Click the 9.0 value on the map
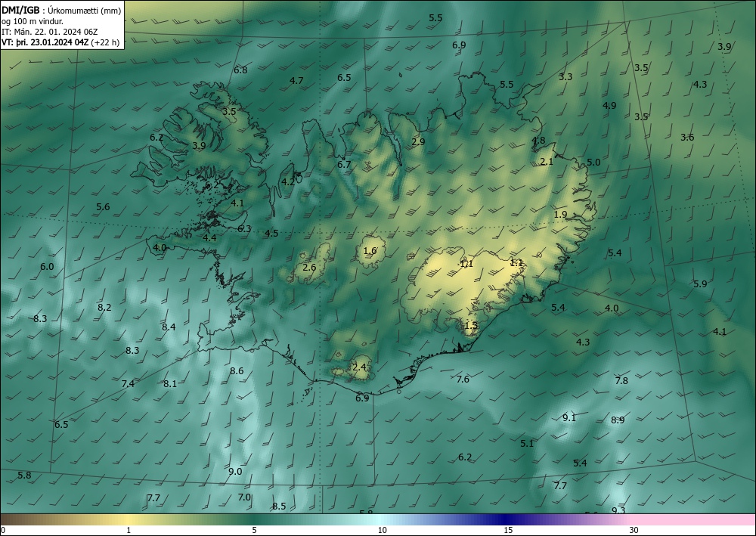The height and width of the screenshot is (536, 756). coord(235,472)
